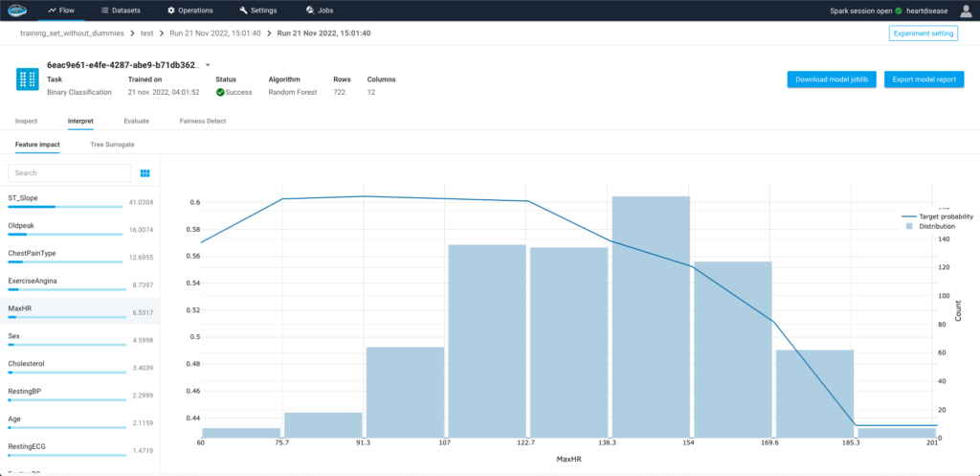Screen dimensions: 980x476
Task: Select the Sex feature
Action: 80,340
